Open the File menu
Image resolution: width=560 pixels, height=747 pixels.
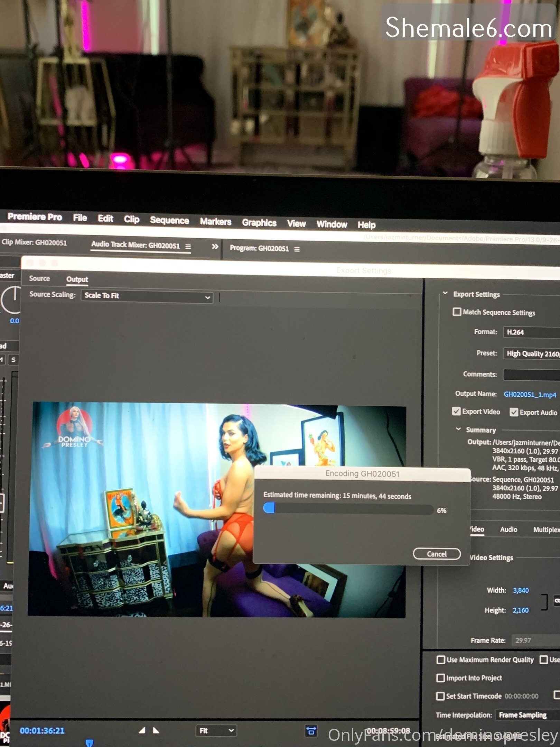point(80,218)
